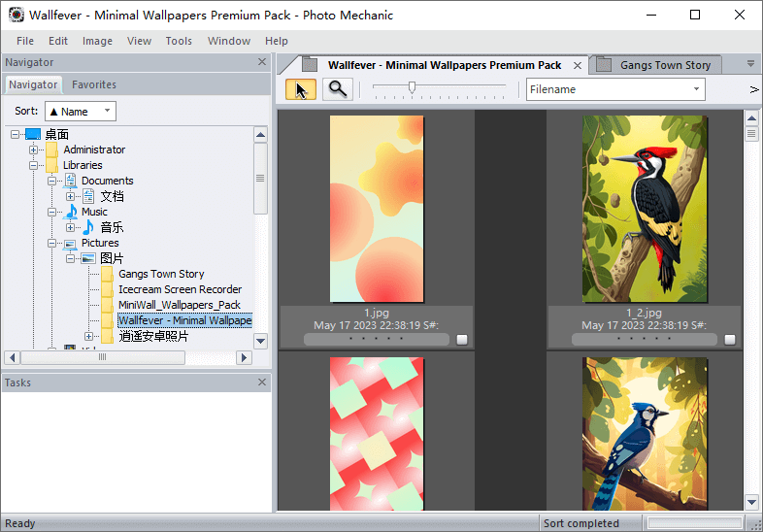The height and width of the screenshot is (532, 763).
Task: Collapse the Music library node
Action: (52, 212)
